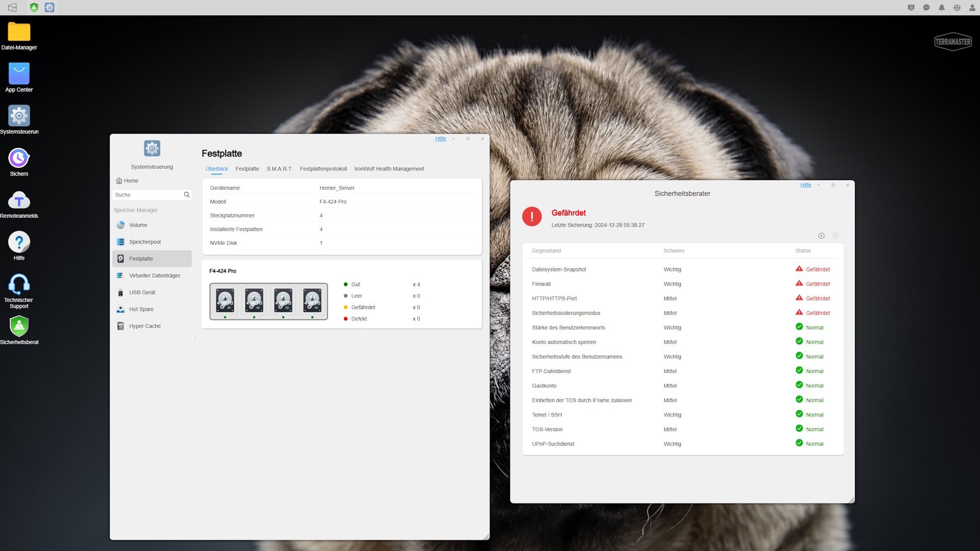
Task: Show desktop via top-left taskbar icon
Action: (x=12, y=8)
